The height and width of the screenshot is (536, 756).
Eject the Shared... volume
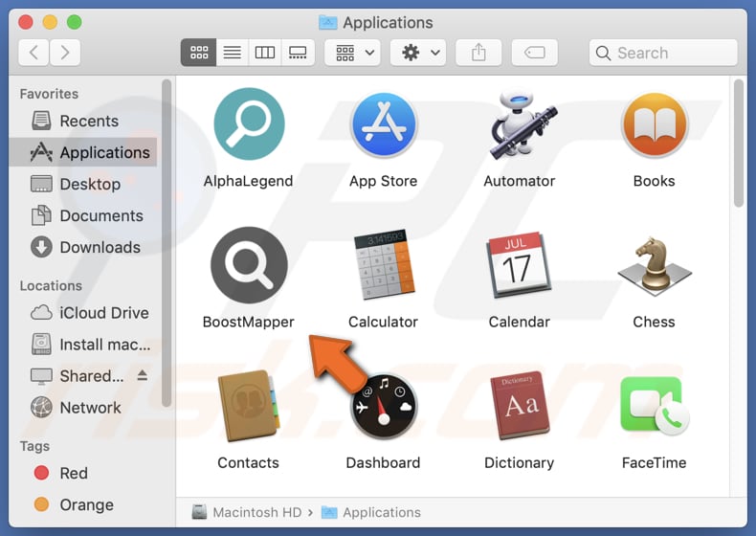click(143, 375)
